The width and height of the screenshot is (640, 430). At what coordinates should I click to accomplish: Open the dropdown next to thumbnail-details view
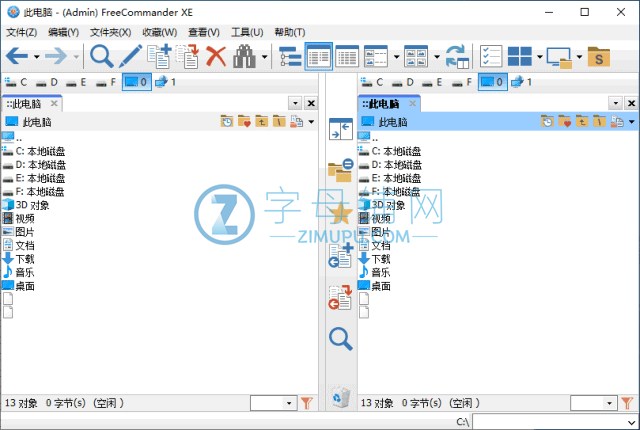tap(396, 56)
